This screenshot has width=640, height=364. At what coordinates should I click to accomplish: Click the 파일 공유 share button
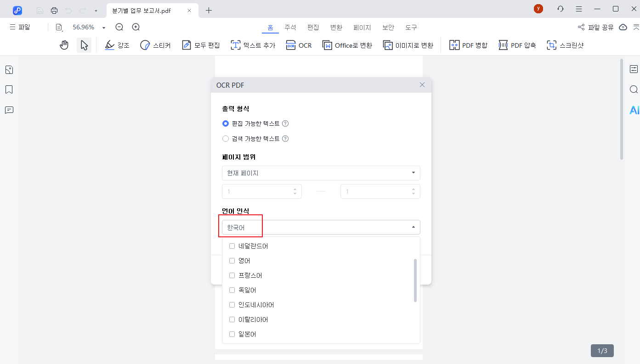coord(595,27)
